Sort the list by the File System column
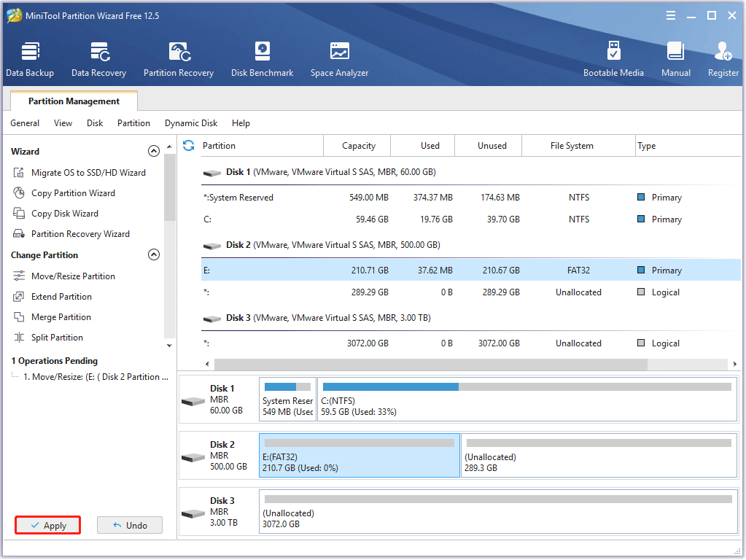This screenshot has height=560, width=746. tap(579, 146)
